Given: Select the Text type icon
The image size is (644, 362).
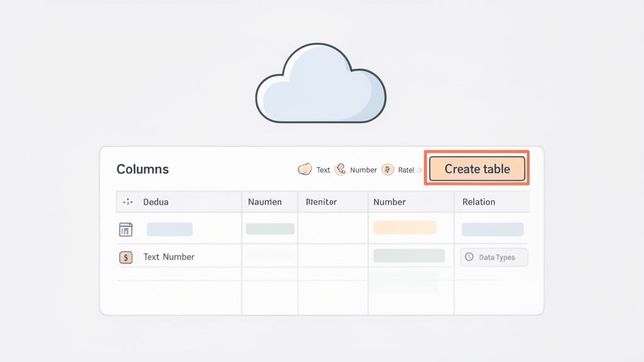Looking at the screenshot, I should point(305,169).
